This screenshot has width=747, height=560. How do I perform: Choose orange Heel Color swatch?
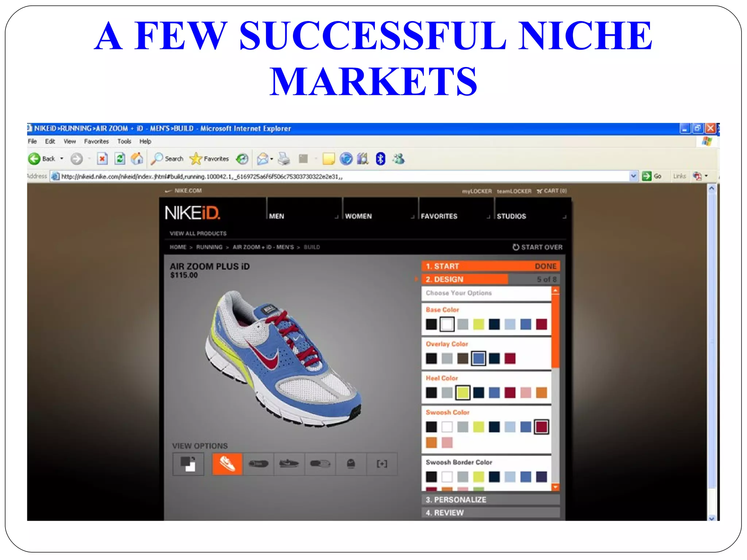click(x=542, y=393)
